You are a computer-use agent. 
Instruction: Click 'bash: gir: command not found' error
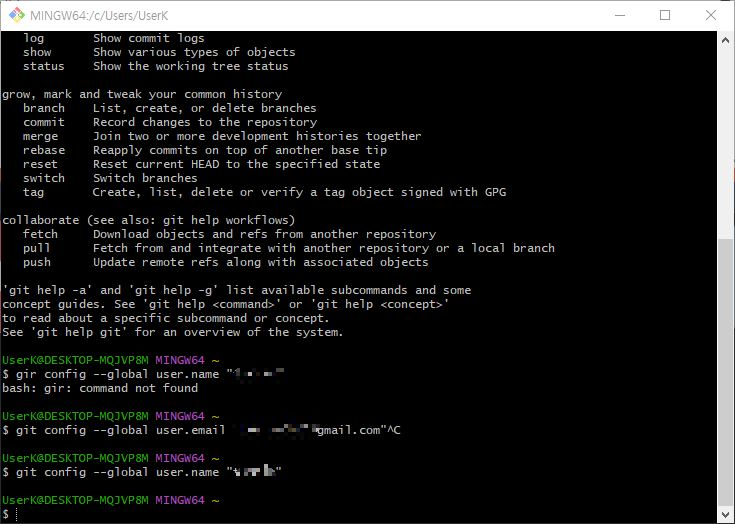(x=100, y=388)
